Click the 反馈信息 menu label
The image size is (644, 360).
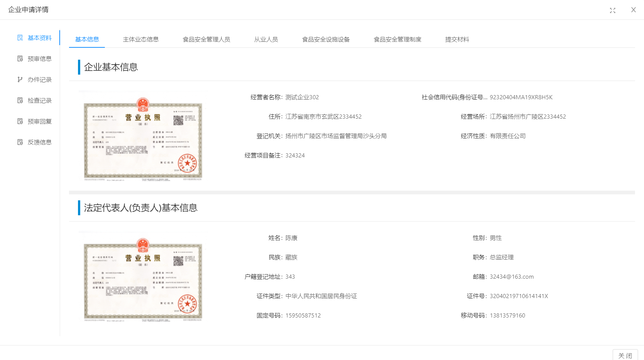point(40,142)
